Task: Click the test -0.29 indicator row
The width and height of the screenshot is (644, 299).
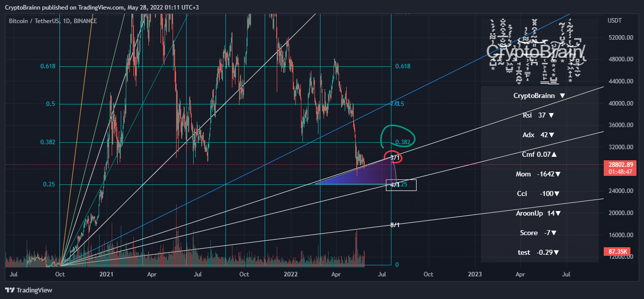Action: [539, 252]
